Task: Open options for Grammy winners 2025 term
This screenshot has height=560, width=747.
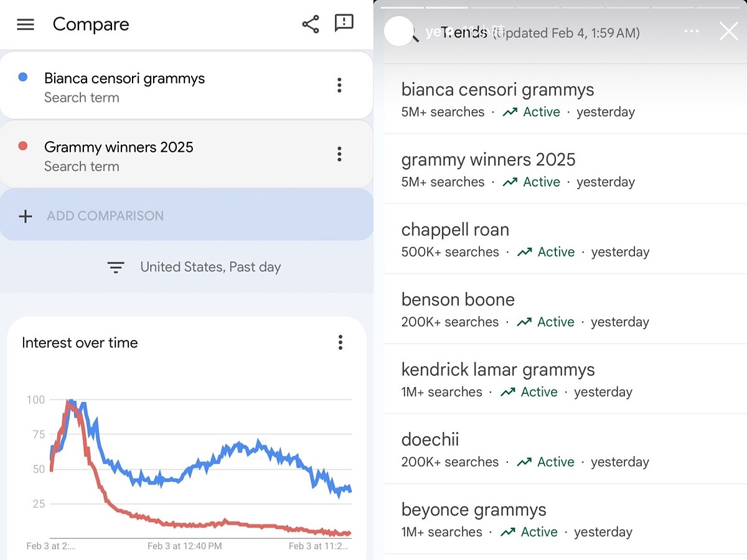Action: click(x=339, y=154)
